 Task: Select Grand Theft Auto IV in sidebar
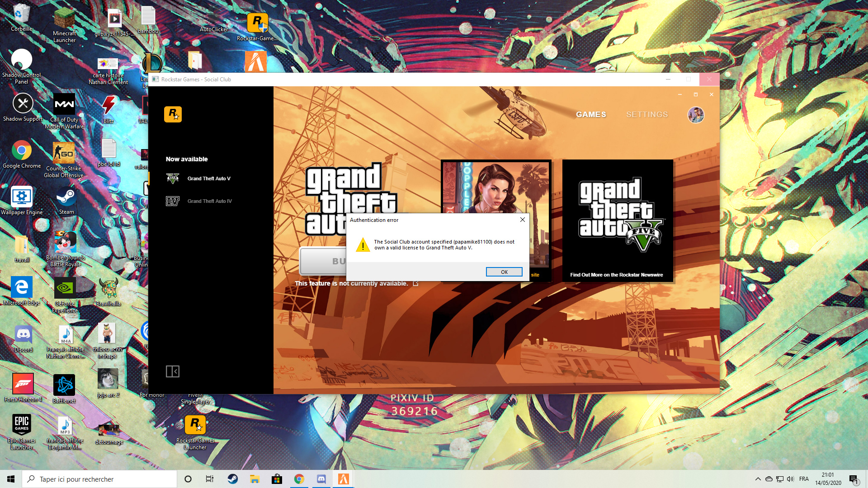(210, 201)
